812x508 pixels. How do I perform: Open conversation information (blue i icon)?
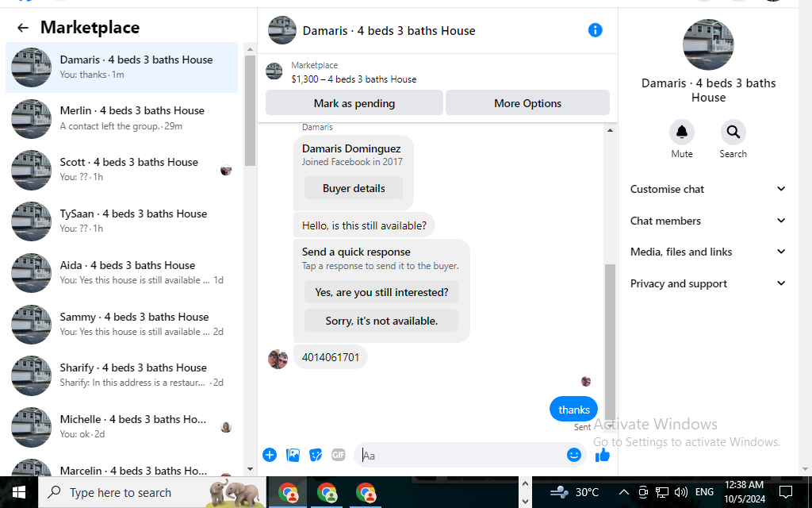tap(595, 30)
